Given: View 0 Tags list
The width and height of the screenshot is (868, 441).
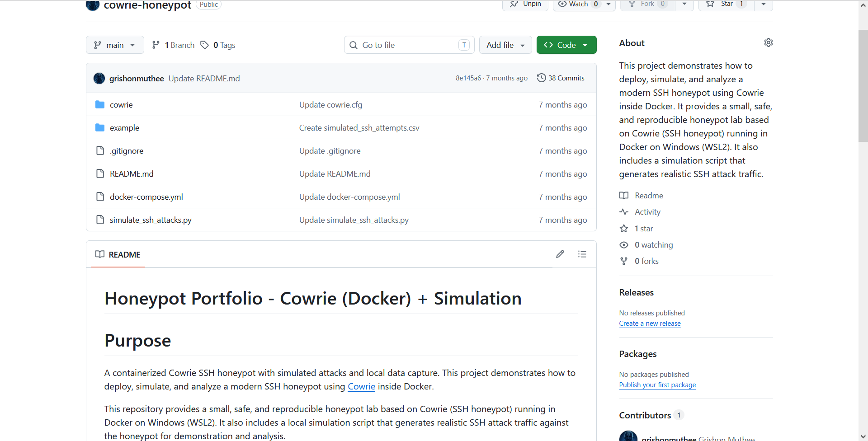Looking at the screenshot, I should pos(218,45).
